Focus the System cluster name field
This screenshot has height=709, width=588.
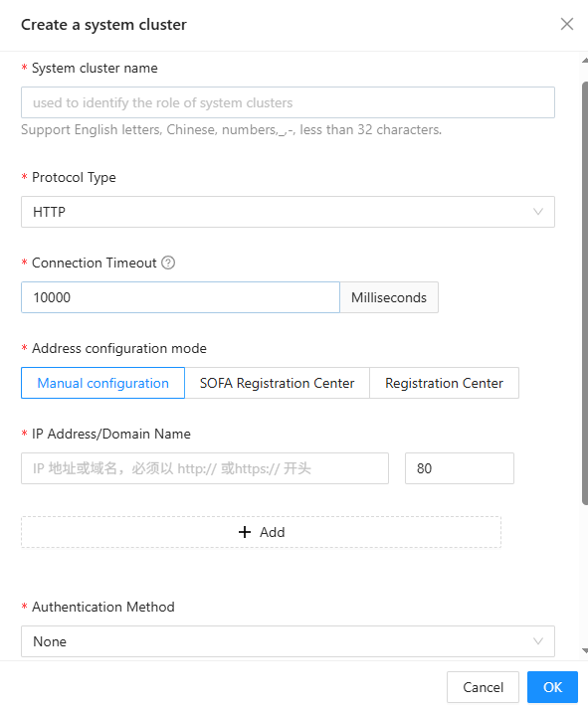tap(288, 102)
